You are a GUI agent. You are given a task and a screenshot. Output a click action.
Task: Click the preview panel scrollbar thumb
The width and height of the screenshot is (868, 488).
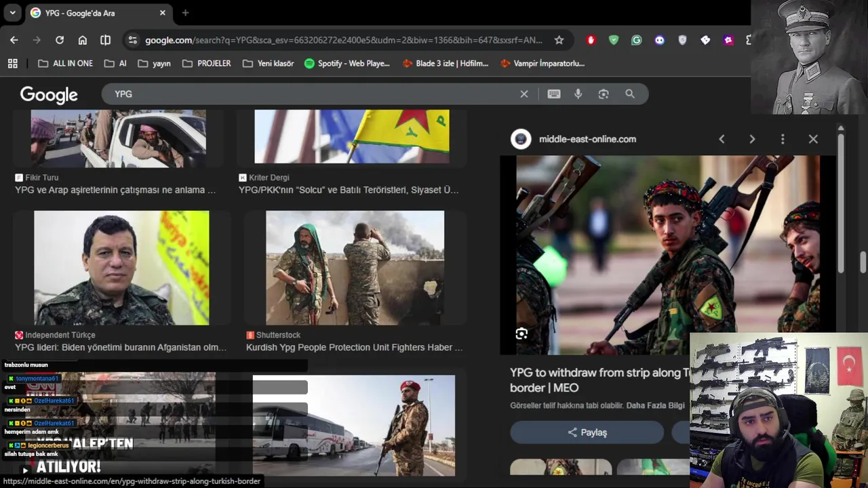tap(841, 203)
